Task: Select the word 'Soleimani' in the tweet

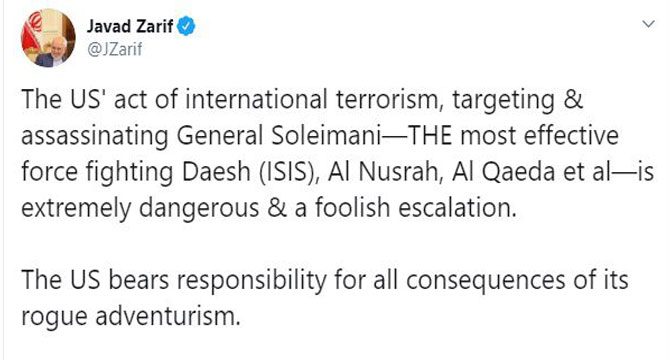Action: [x=325, y=136]
